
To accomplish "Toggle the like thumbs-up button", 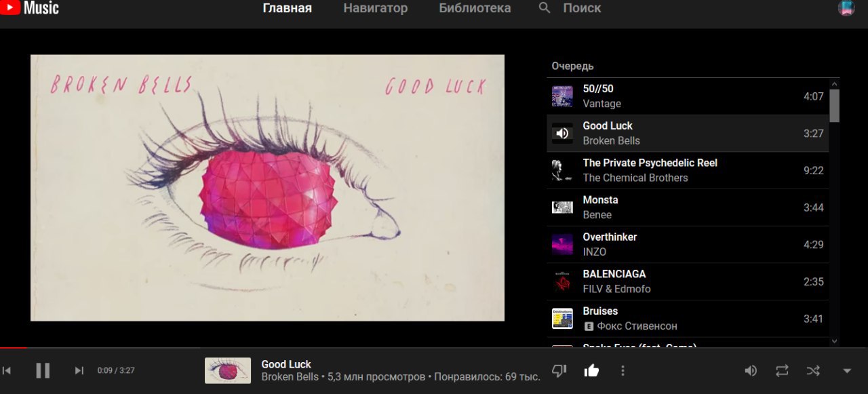I will pyautogui.click(x=591, y=370).
